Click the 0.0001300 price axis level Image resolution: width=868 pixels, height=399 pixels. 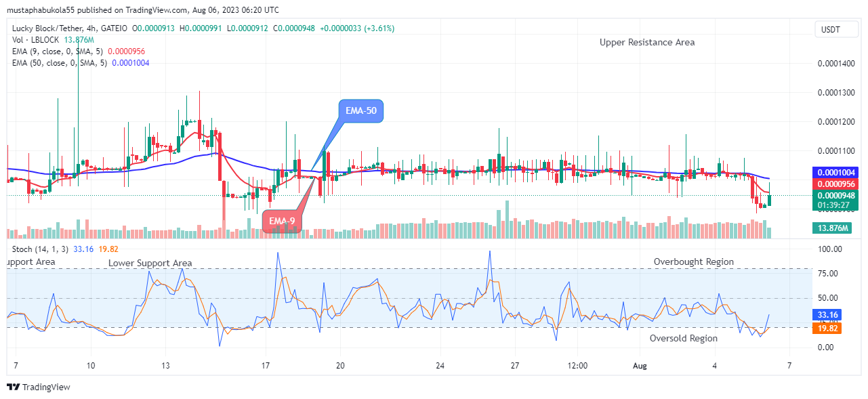tap(836, 93)
